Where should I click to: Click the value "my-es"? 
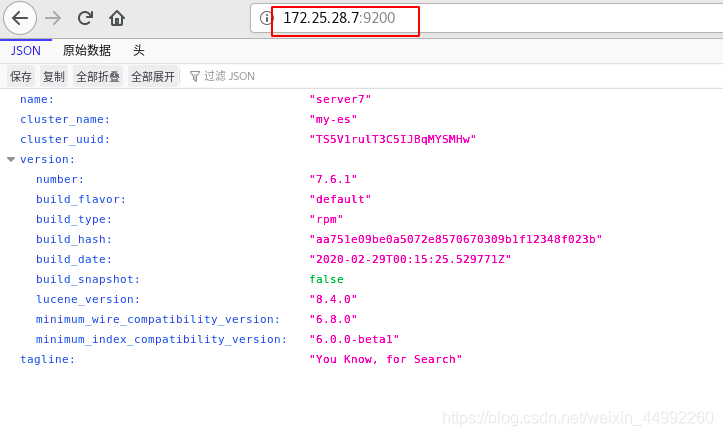(x=333, y=120)
